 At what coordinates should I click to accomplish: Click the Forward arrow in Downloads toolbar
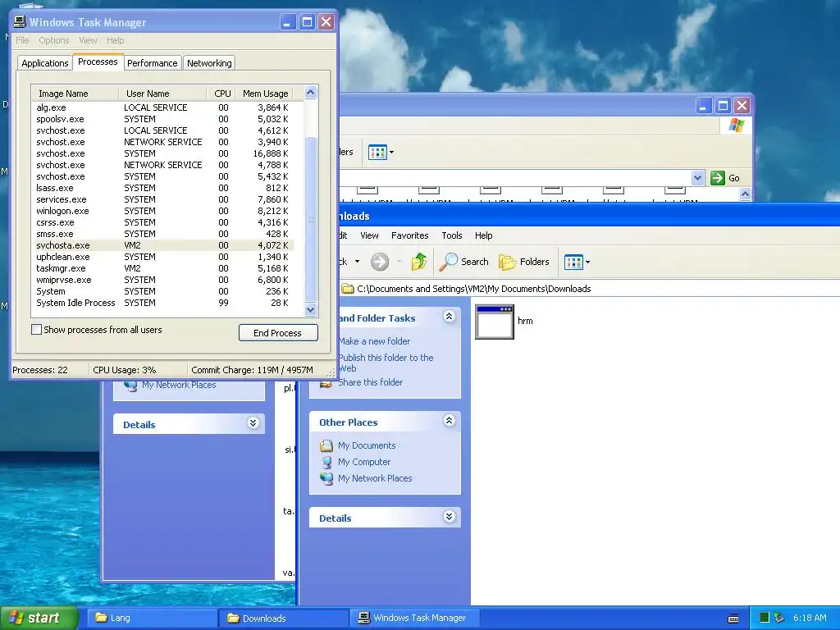[x=379, y=262]
